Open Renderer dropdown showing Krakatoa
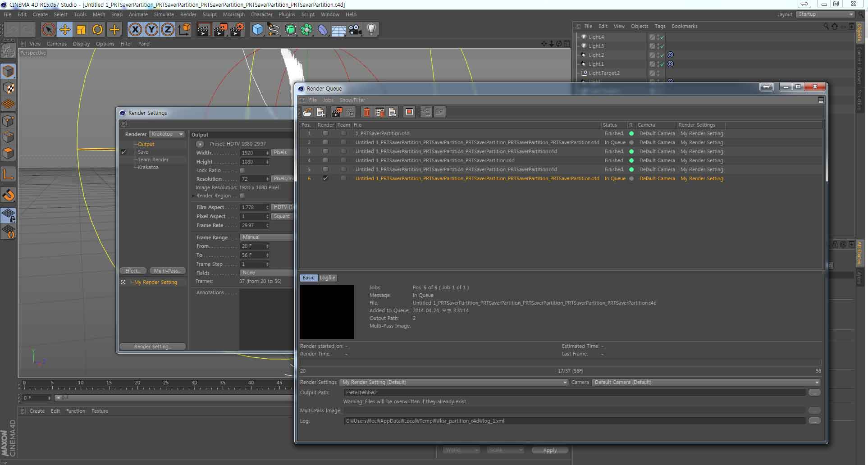Screen dimensions: 868x465 tap(167, 134)
